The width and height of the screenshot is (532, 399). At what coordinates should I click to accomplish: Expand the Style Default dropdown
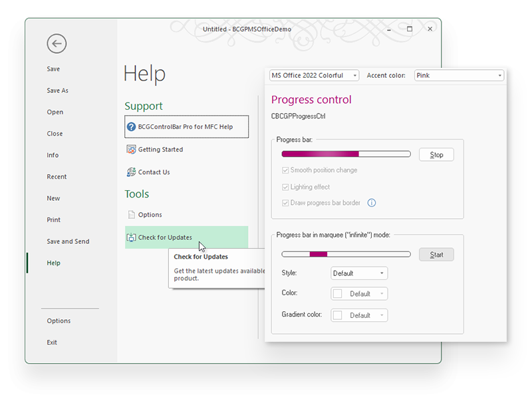pyautogui.click(x=359, y=273)
